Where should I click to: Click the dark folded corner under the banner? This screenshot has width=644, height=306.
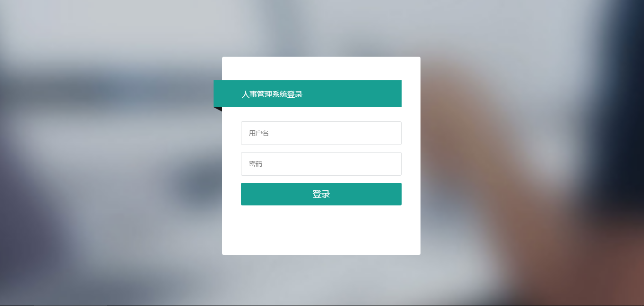pos(219,109)
